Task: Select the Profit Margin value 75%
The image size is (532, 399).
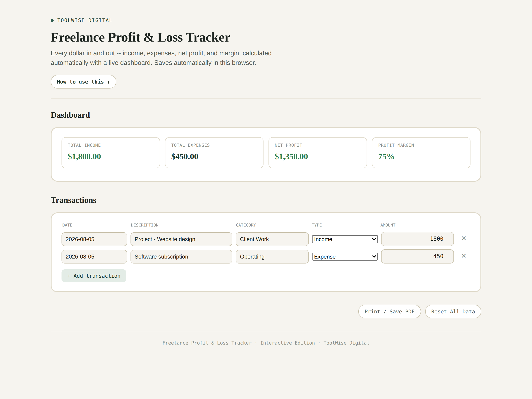Action: pos(386,156)
